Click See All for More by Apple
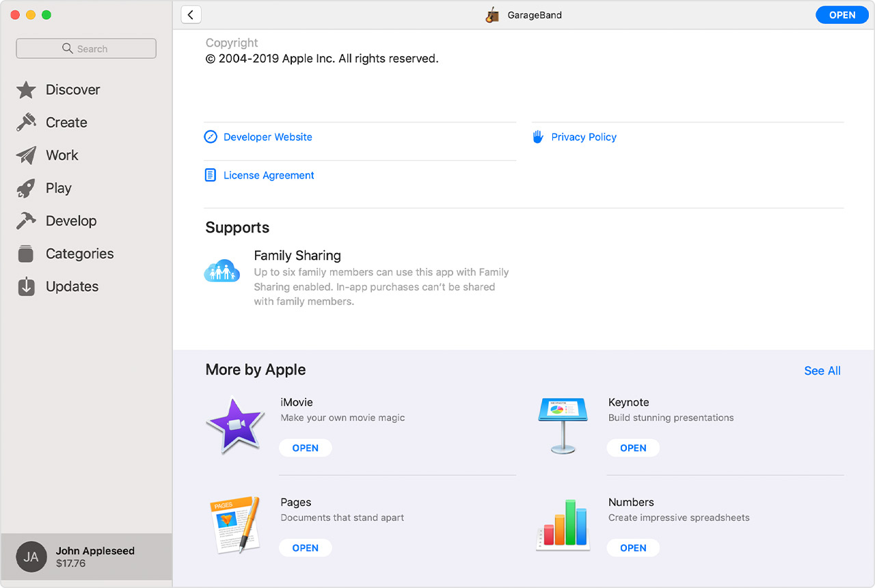Image resolution: width=875 pixels, height=588 pixels. pos(822,371)
